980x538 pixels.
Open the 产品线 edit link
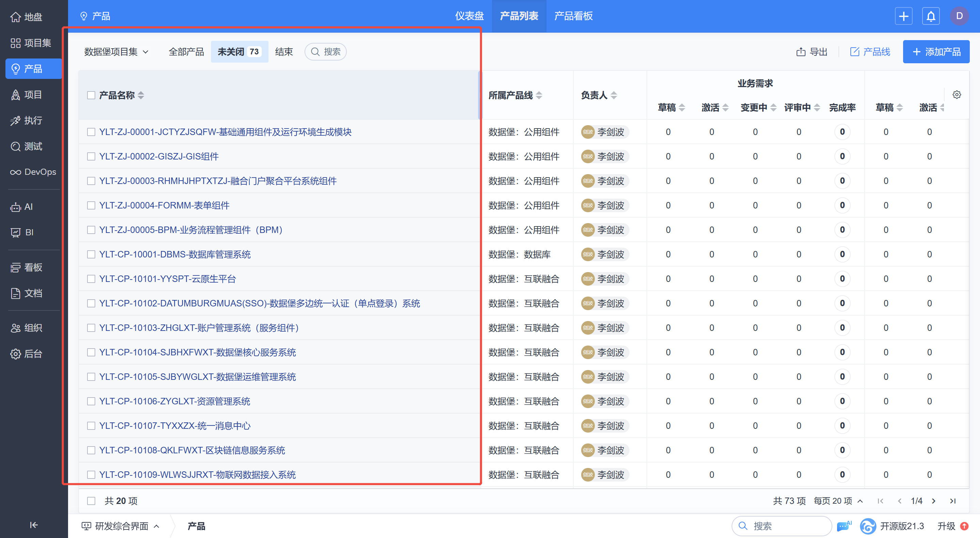(870, 52)
